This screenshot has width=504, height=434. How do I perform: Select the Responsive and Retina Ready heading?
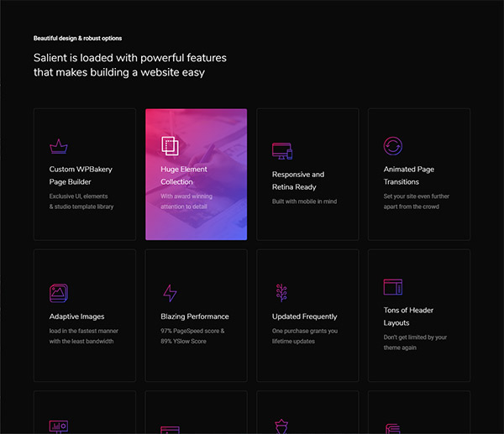click(x=297, y=180)
